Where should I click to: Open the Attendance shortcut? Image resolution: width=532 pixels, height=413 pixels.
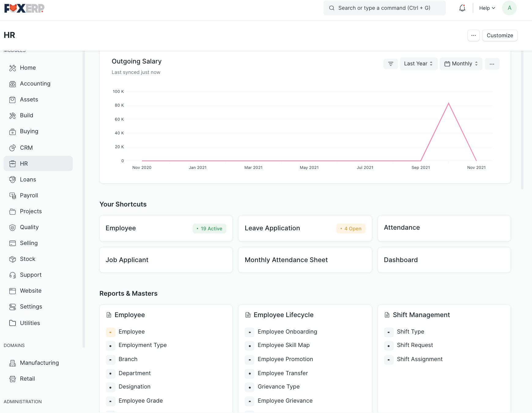click(444, 228)
